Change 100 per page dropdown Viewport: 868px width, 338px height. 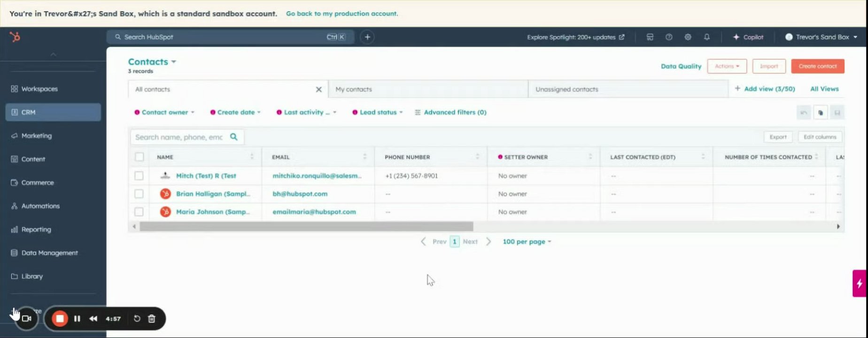click(x=527, y=241)
